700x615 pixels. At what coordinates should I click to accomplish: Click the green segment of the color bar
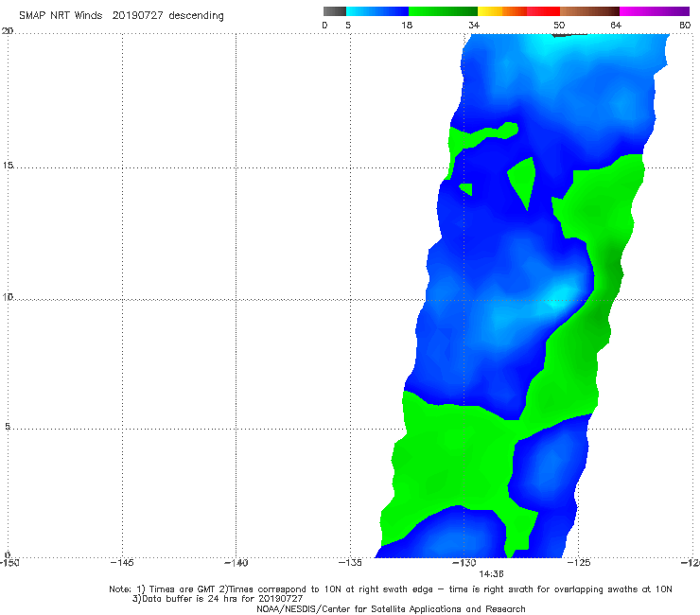click(x=443, y=11)
